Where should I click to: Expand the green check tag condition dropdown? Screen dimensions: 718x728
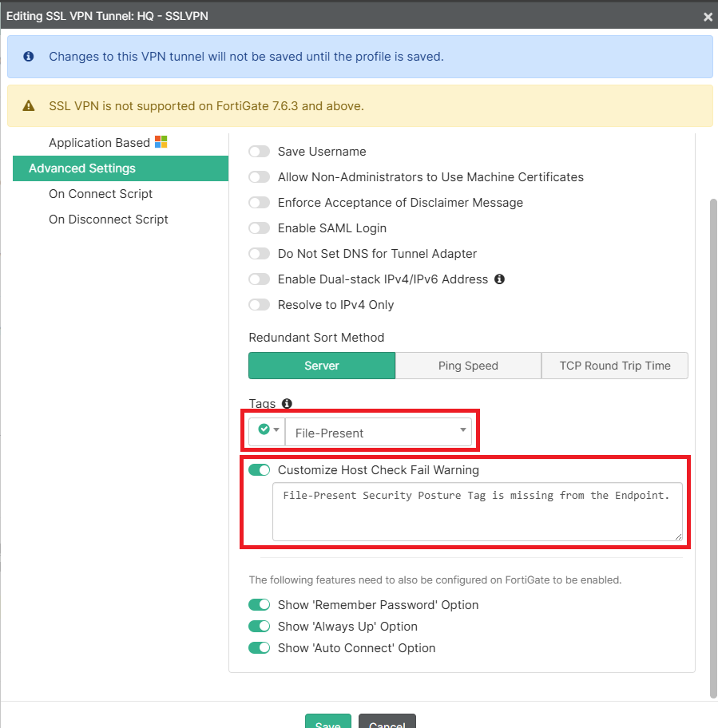(x=268, y=431)
